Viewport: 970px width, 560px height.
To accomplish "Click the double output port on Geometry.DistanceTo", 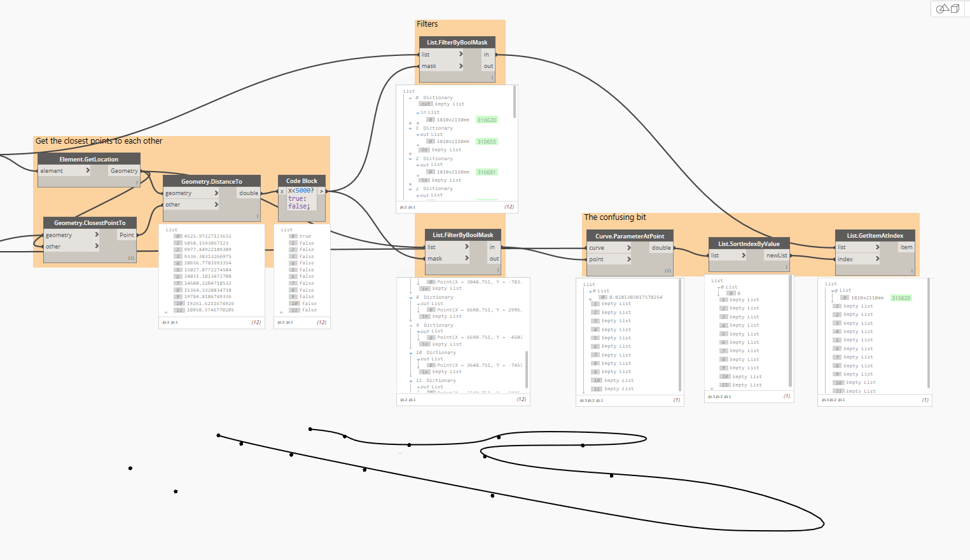I will (249, 193).
